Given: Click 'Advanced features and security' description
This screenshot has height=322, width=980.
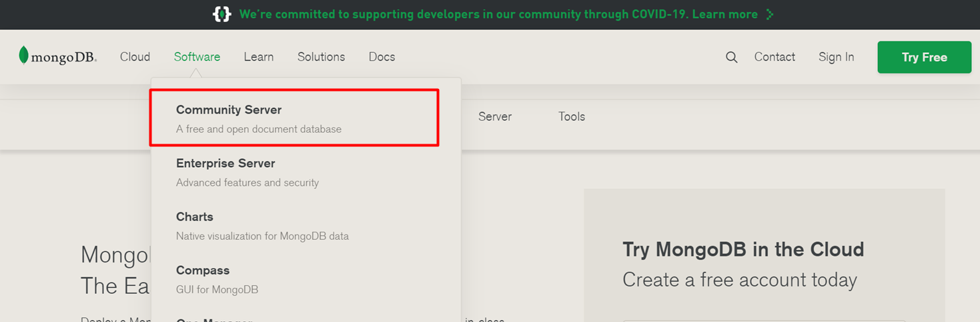Looking at the screenshot, I should point(248,182).
